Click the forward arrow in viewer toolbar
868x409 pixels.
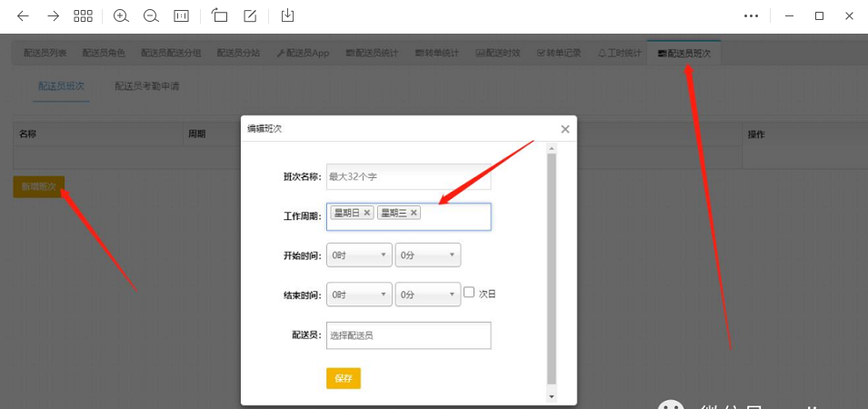click(x=53, y=15)
